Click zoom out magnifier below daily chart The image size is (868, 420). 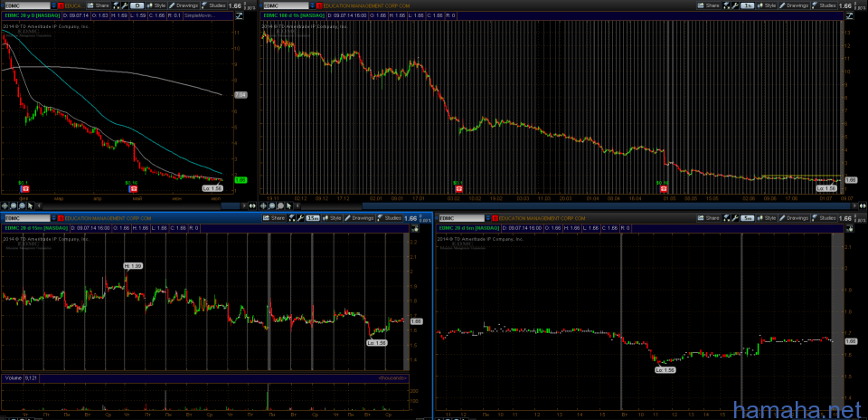(x=22, y=205)
